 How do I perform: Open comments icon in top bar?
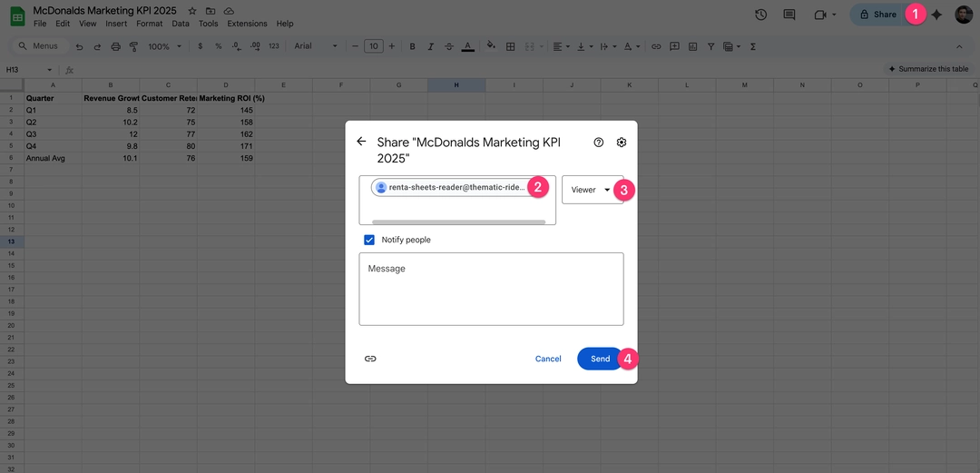[789, 15]
